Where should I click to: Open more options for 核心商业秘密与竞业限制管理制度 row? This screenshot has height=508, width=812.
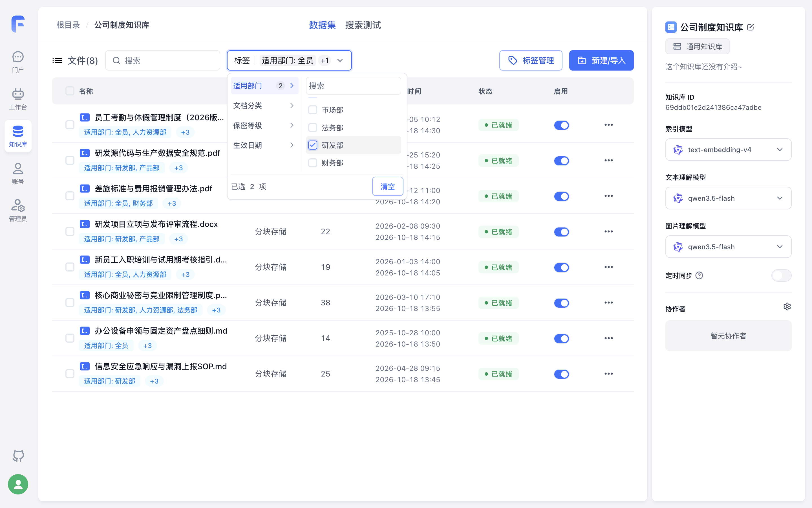[x=609, y=303]
